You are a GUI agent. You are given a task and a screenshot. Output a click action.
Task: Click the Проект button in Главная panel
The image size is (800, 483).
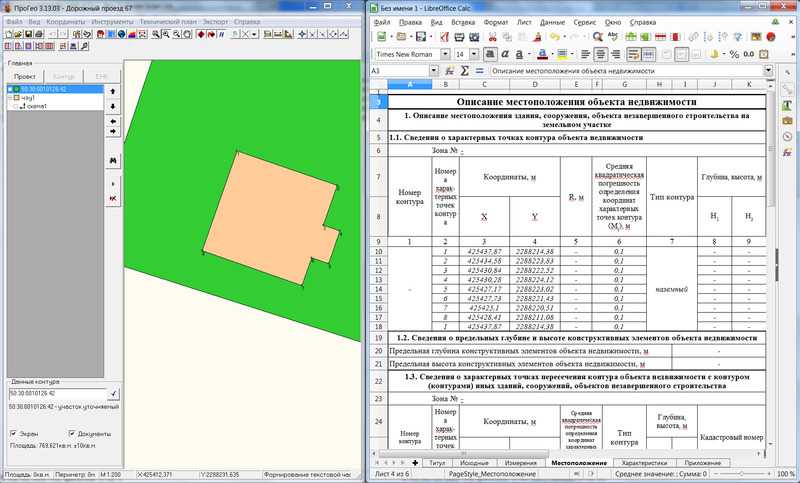[27, 76]
